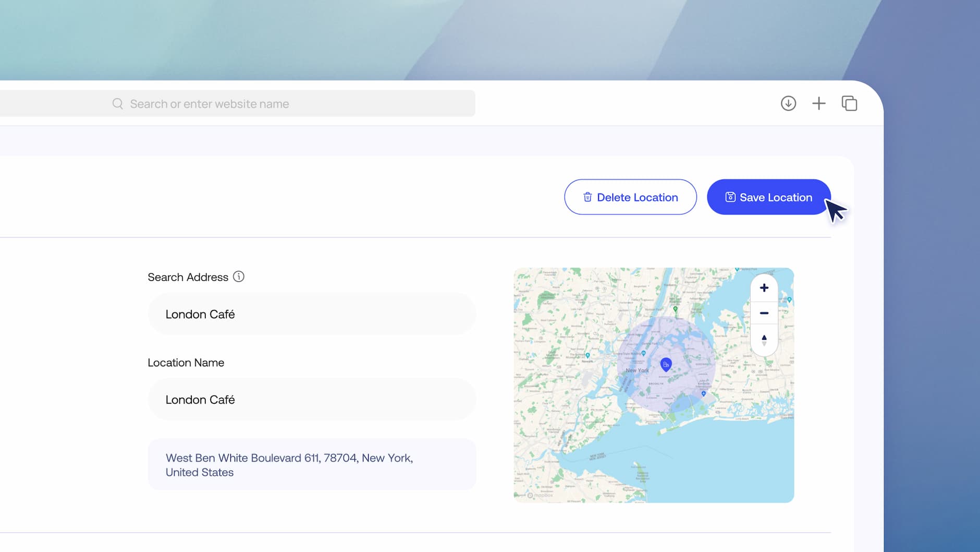Delete this location
The height and width of the screenshot is (552, 980).
630,197
